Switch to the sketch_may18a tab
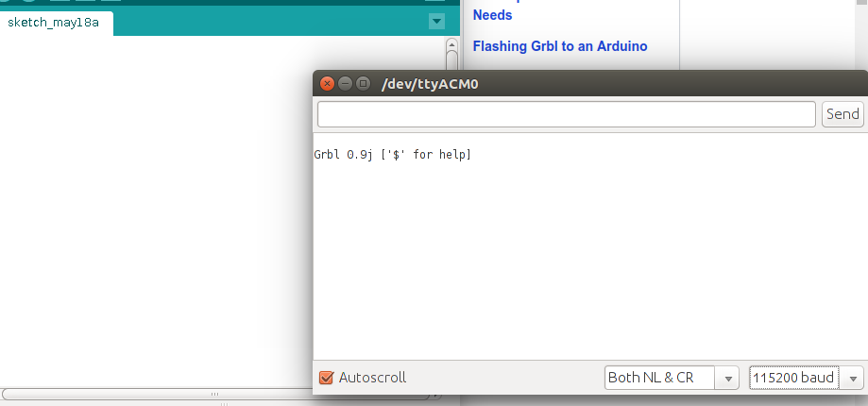 click(x=54, y=22)
